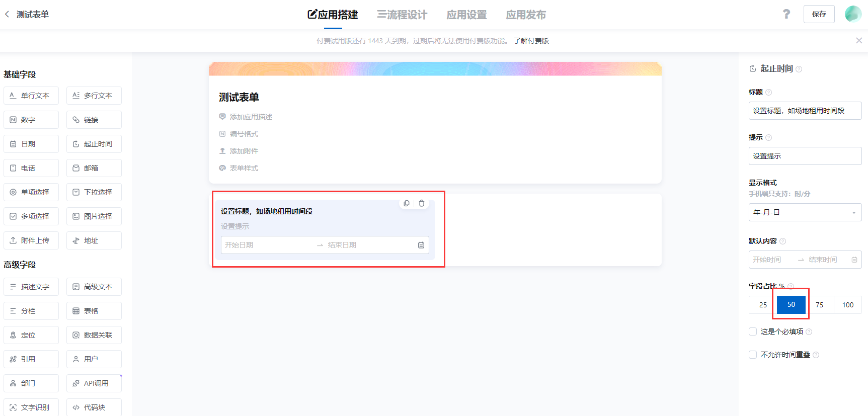Add a 单行文本 field
Viewport: 868px width, 416px height.
click(31, 96)
